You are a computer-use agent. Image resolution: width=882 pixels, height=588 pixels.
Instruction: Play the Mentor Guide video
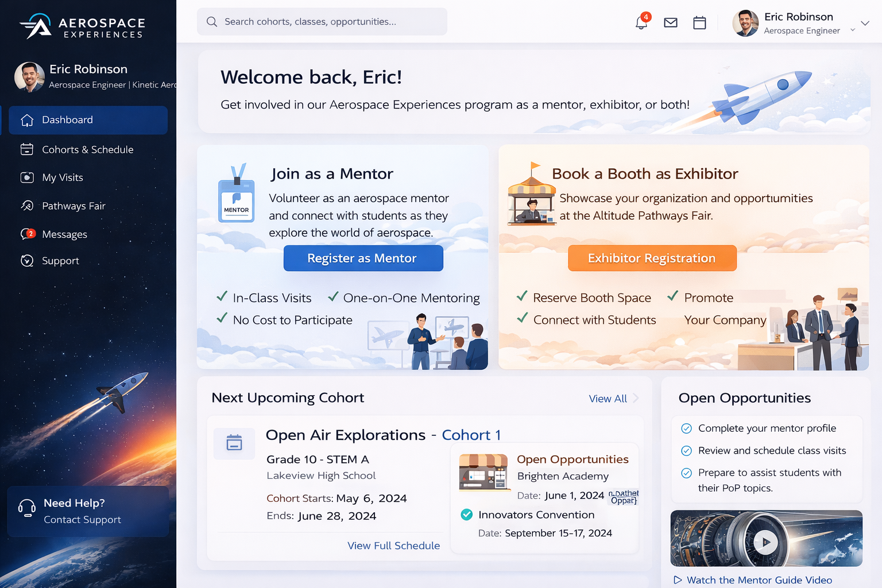point(765,541)
